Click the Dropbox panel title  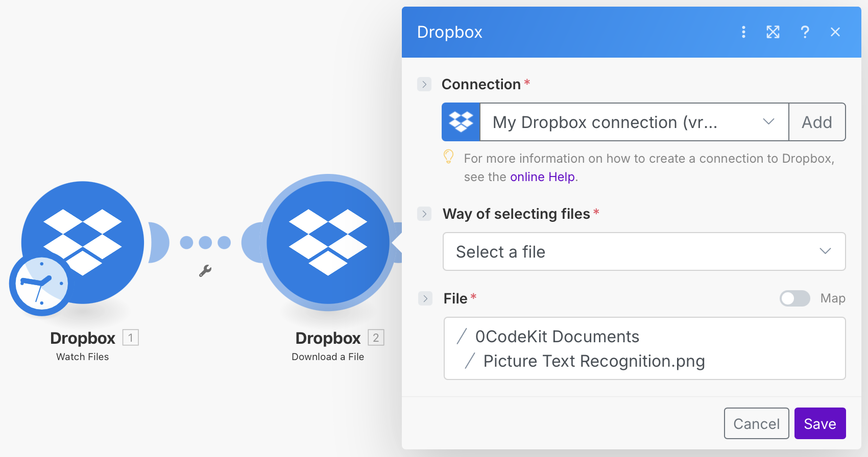(x=450, y=32)
